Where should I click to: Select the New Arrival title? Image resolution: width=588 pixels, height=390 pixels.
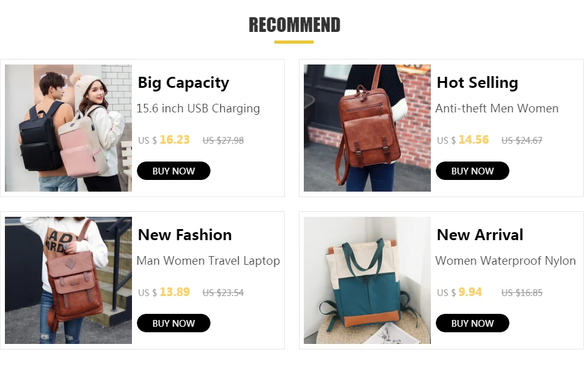click(480, 235)
